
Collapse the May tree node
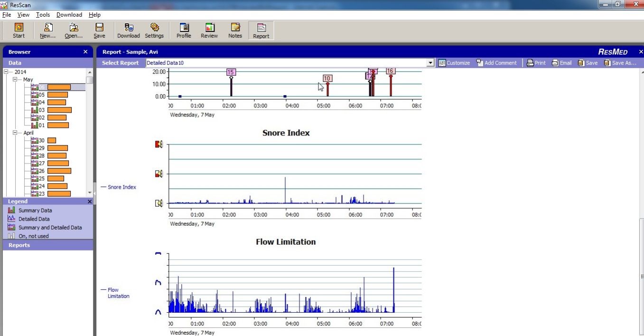coord(15,79)
